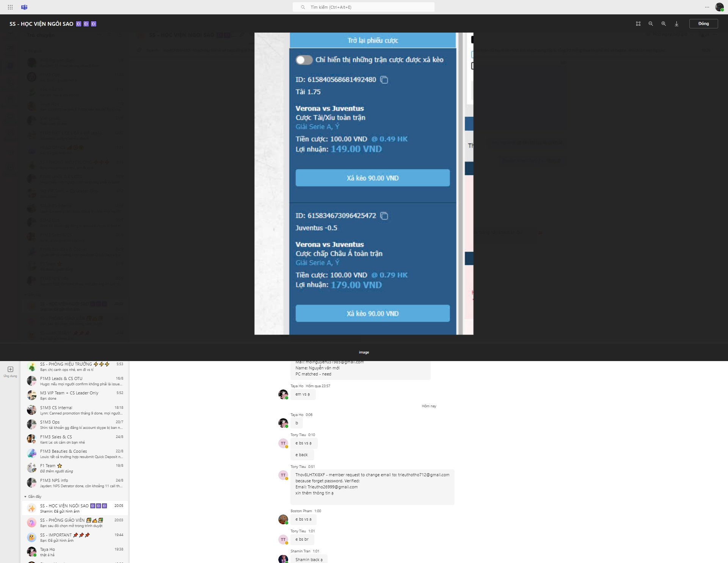Click Shamin Tran's avatar

coord(283,559)
